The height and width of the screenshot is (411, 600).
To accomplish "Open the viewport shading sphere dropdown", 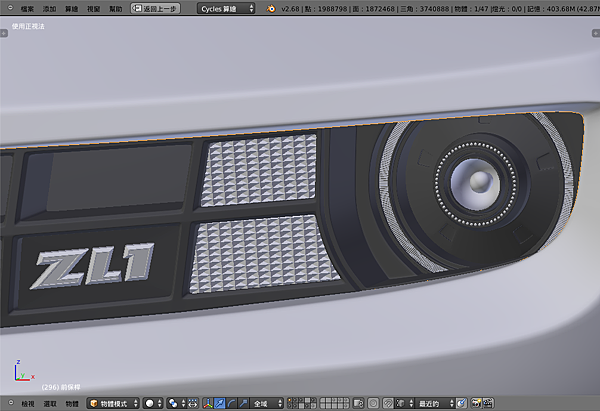I will click(153, 403).
